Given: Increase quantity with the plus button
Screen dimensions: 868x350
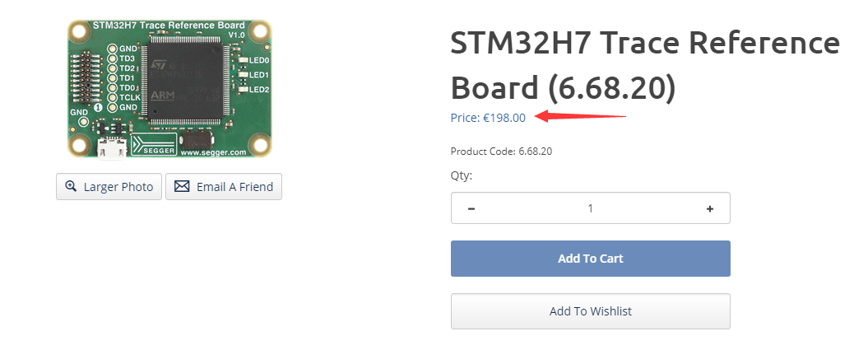Looking at the screenshot, I should click(710, 208).
